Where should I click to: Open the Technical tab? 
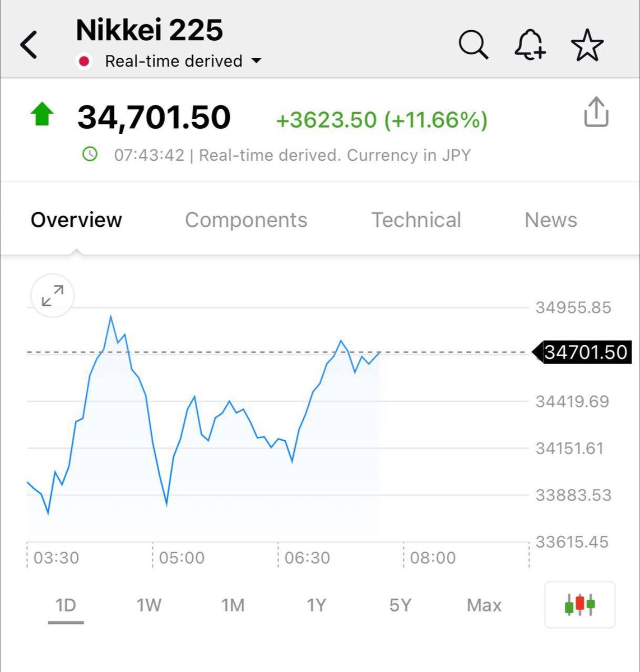416,220
